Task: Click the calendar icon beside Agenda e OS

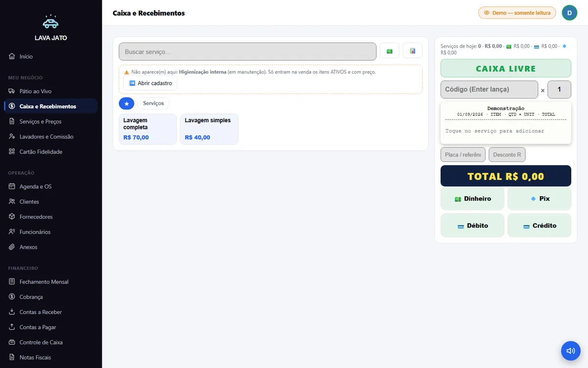Action: click(12, 186)
